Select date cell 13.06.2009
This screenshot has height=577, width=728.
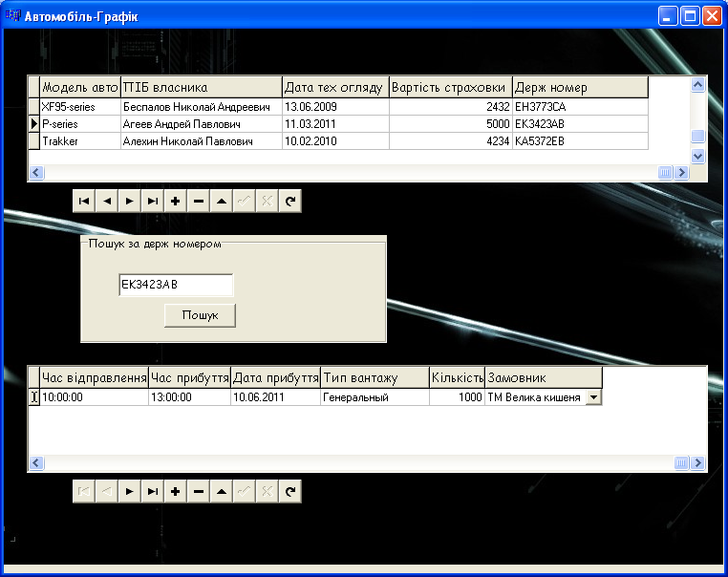coord(335,107)
